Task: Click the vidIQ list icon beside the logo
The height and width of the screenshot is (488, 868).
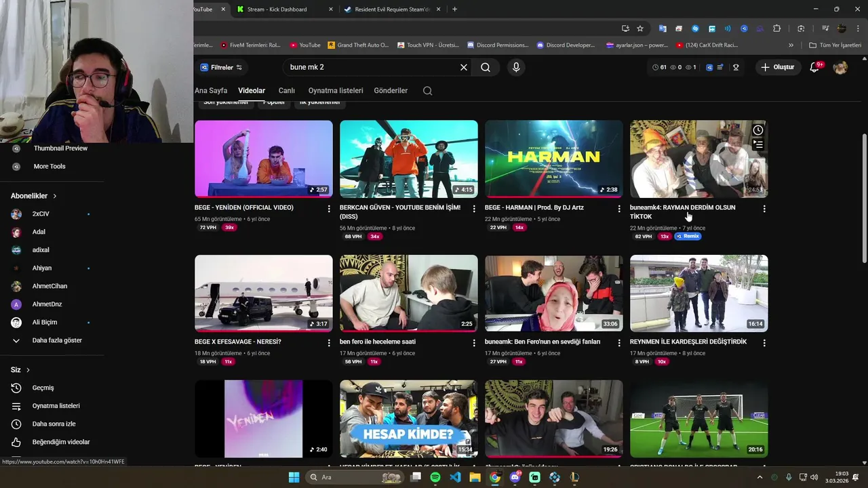Action: pyautogui.click(x=720, y=68)
